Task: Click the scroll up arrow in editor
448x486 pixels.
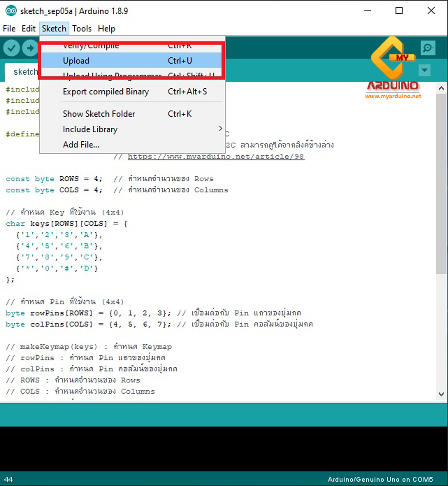Action: 441,88
